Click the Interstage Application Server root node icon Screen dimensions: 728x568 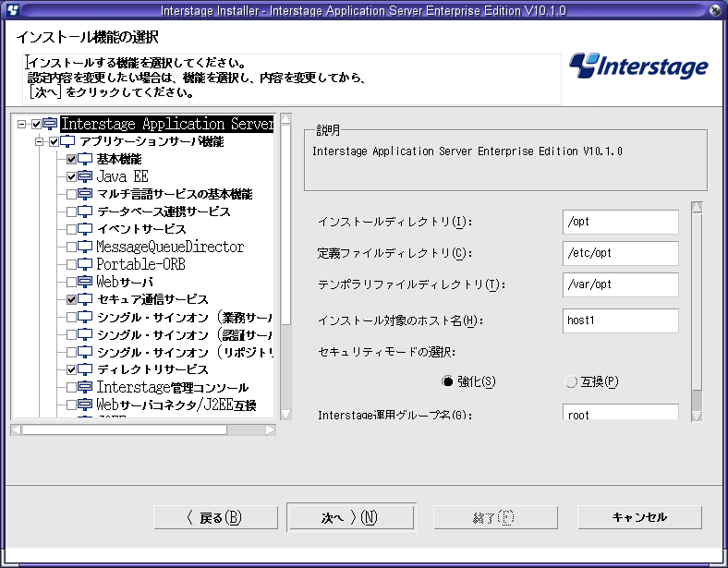point(50,124)
